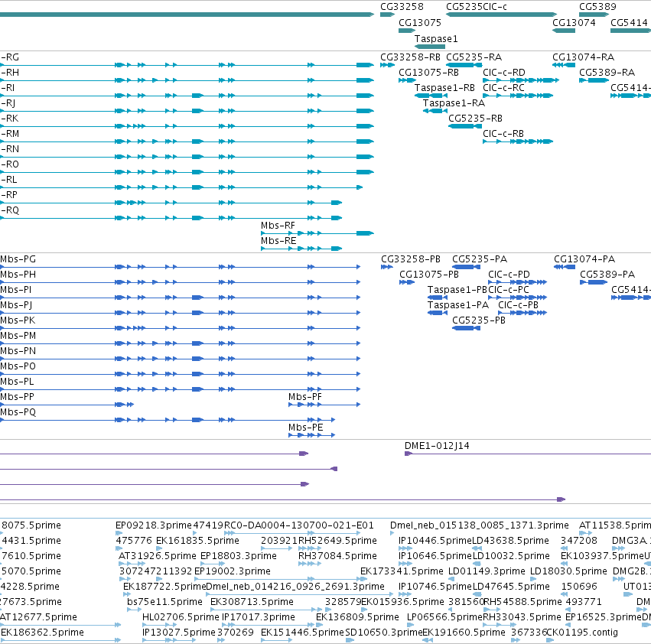
Task: Click EST label EK136809.5prime
Action: [357, 617]
